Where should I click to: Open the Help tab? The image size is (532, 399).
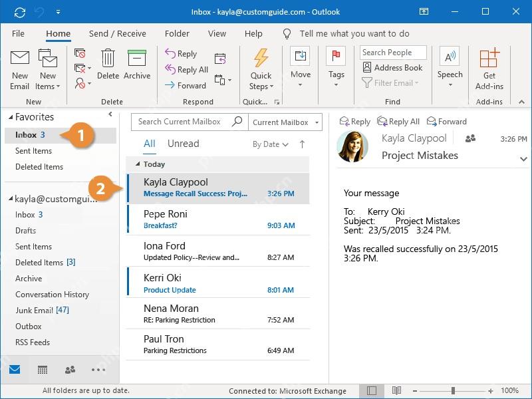click(253, 34)
